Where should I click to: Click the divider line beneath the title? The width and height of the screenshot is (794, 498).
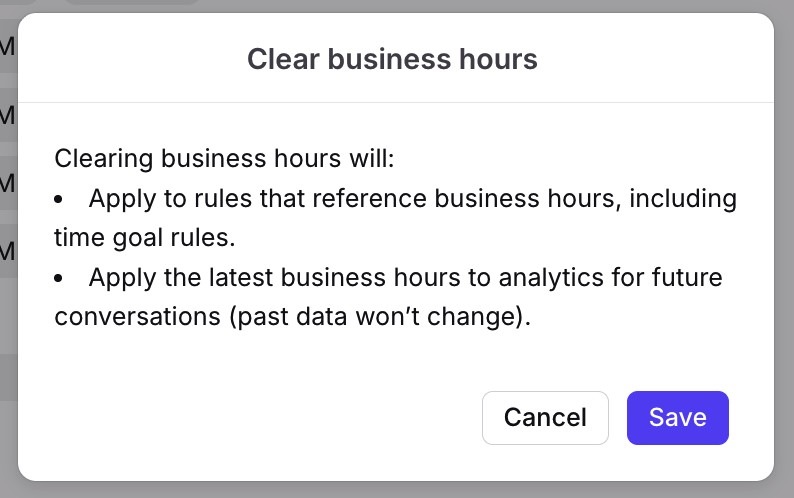(395, 102)
